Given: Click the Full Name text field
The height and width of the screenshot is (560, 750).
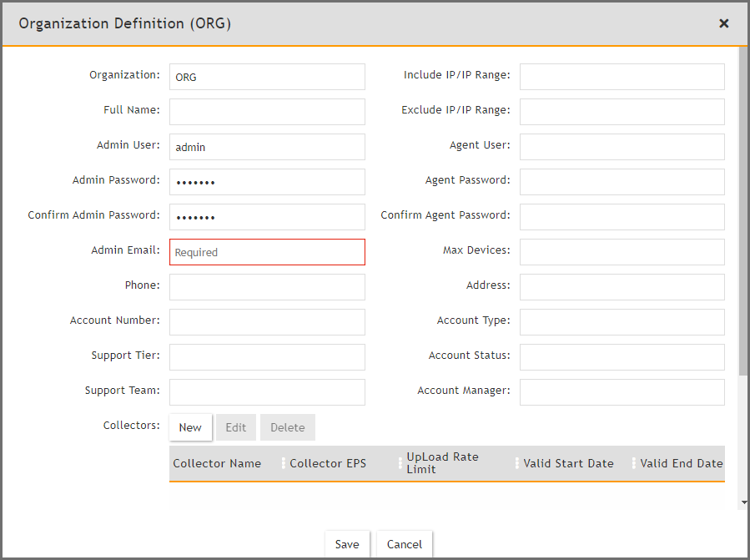Looking at the screenshot, I should (267, 112).
